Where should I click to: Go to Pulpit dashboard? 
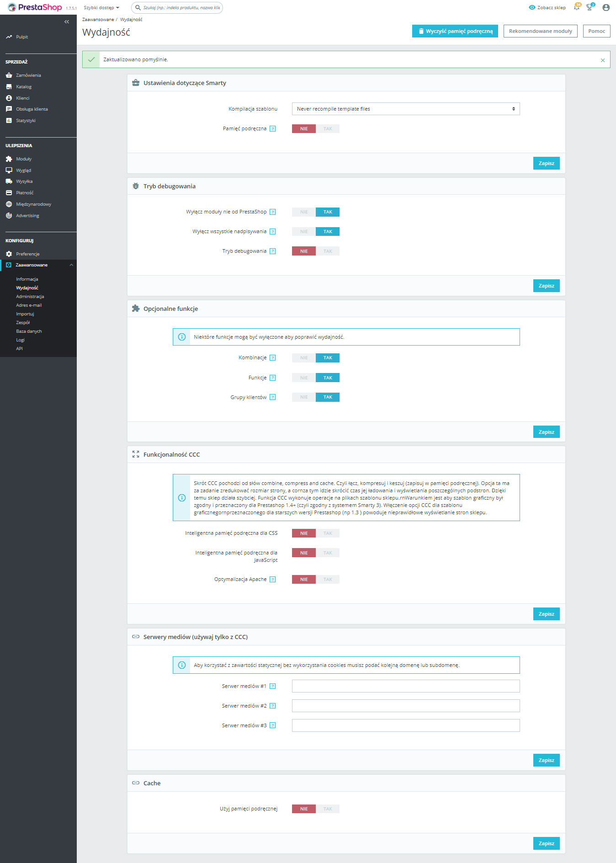pos(22,37)
